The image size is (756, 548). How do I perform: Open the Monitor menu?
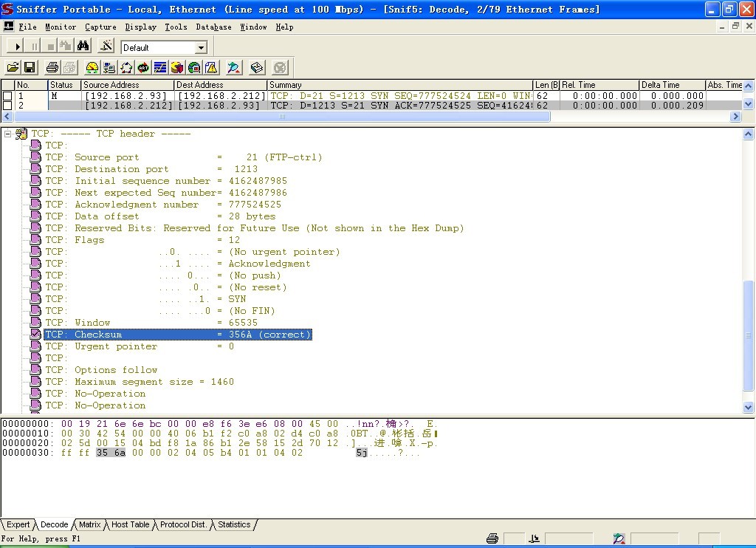tap(61, 27)
